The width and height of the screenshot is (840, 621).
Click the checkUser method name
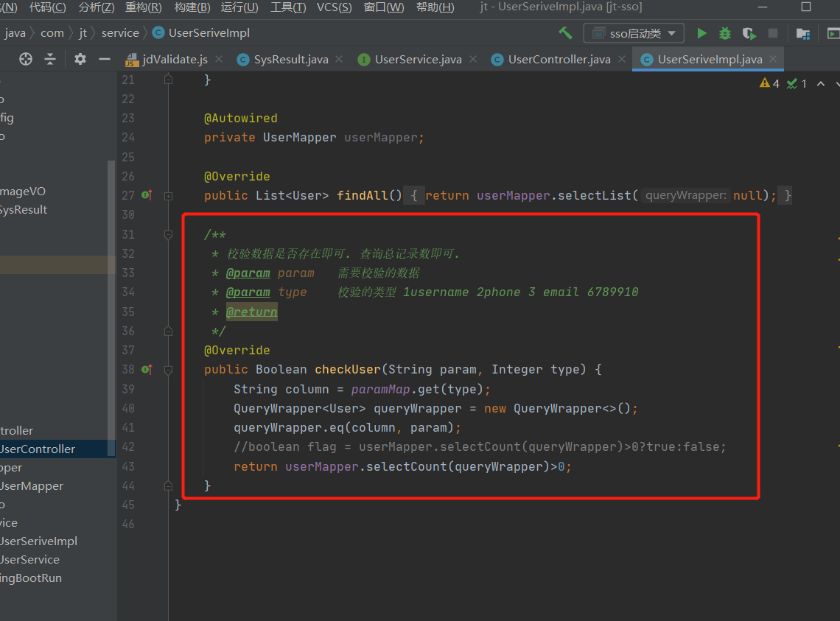[347, 369]
